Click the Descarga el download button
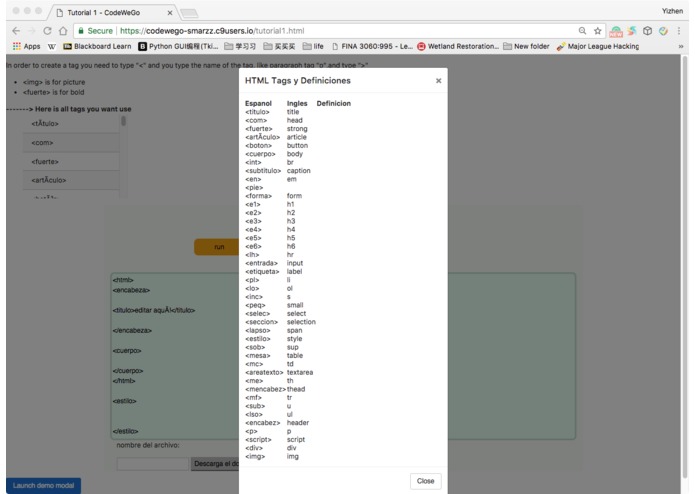 click(x=215, y=464)
